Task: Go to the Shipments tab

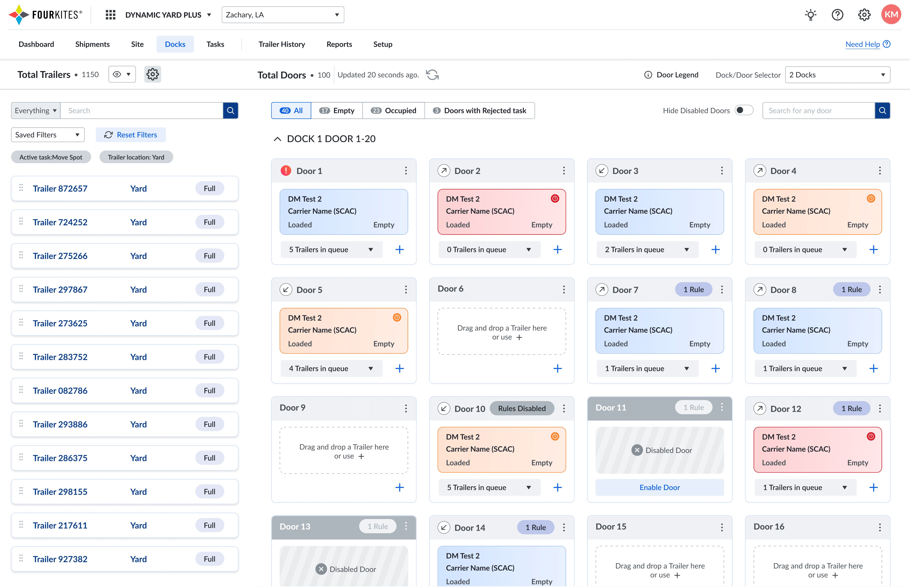Action: (93, 44)
